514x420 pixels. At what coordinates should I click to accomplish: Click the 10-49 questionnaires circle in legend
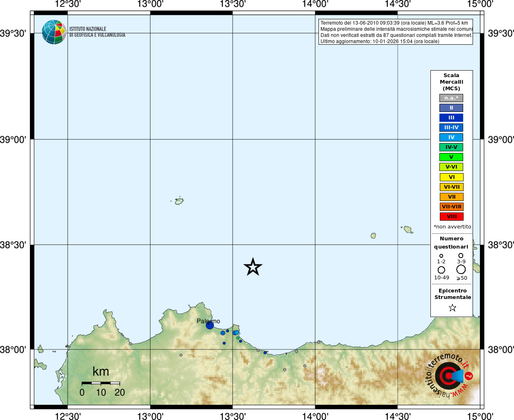pyautogui.click(x=441, y=270)
